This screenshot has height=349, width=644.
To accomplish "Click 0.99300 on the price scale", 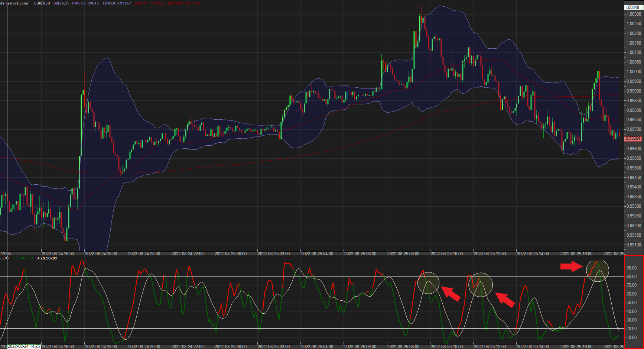I will coord(634,206).
